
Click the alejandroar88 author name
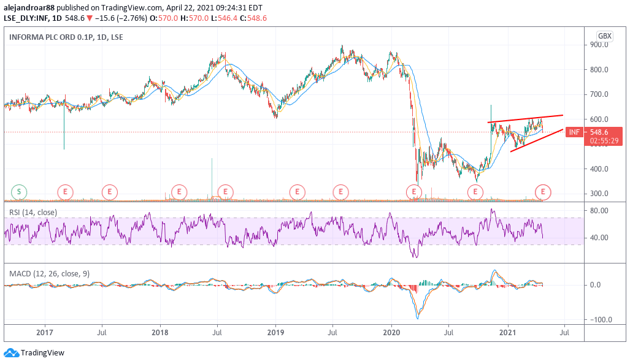[29, 7]
